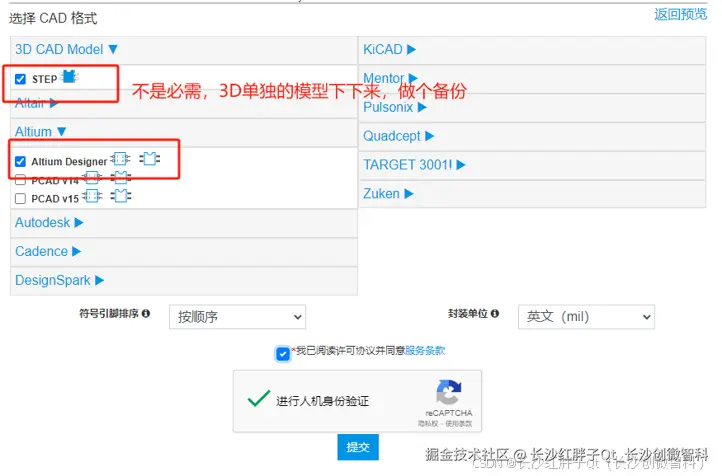The height and width of the screenshot is (476, 722).
Task: Click the 提交 submit button
Action: [x=358, y=447]
